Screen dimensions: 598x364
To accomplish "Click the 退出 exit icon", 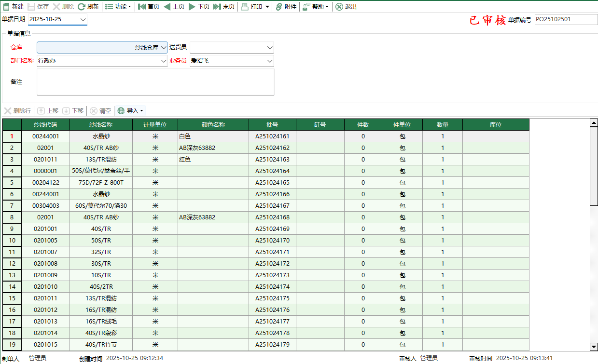I will pyautogui.click(x=339, y=7).
